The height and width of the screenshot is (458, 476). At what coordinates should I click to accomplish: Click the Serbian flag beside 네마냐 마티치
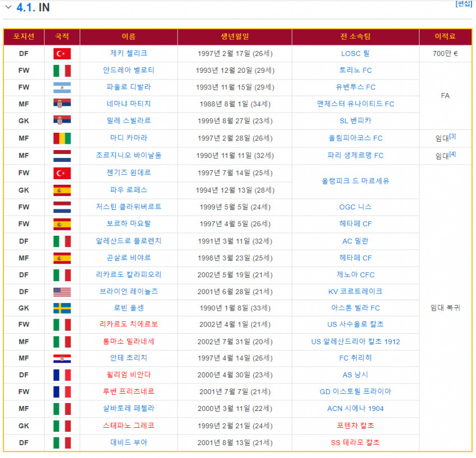point(62,104)
